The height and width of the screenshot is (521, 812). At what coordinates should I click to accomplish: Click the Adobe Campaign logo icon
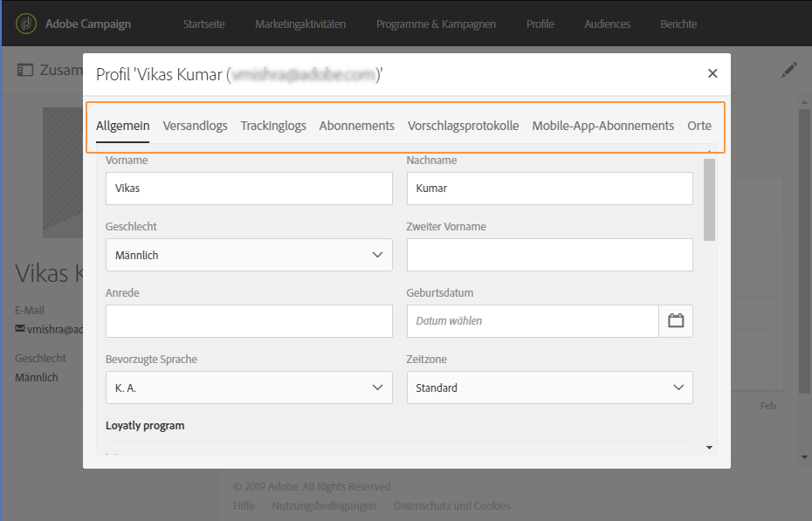click(27, 24)
